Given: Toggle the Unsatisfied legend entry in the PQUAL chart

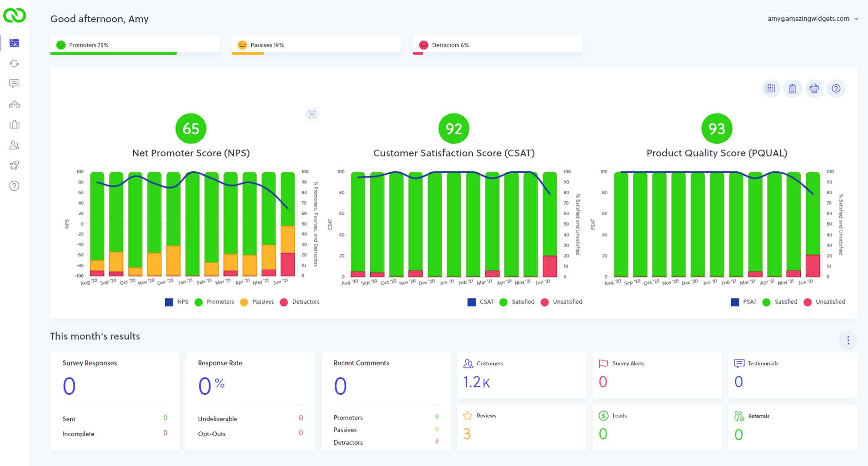Looking at the screenshot, I should tap(825, 302).
